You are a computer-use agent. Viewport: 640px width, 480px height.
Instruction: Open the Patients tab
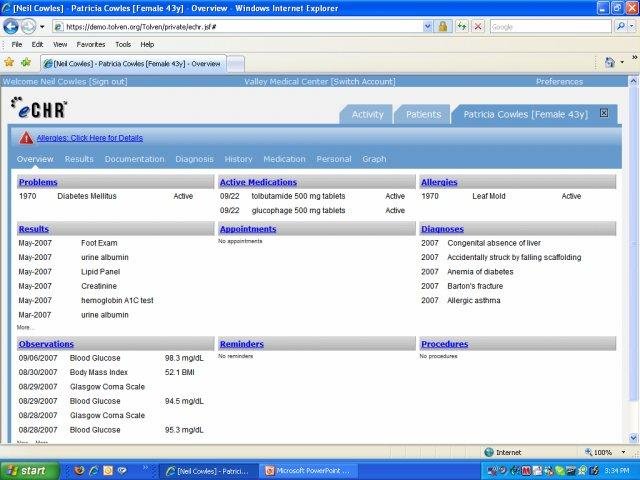pyautogui.click(x=423, y=114)
